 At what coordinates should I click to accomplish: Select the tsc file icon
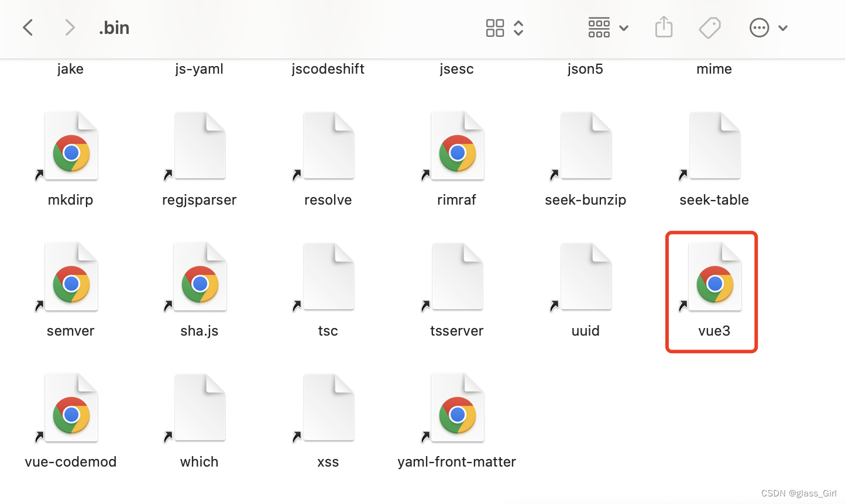[328, 277]
